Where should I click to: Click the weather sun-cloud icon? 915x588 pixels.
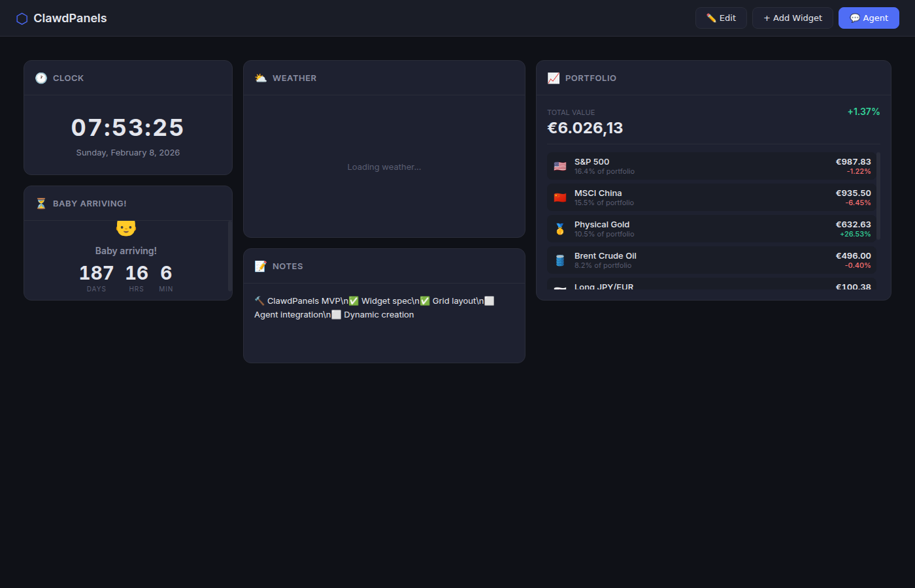261,78
